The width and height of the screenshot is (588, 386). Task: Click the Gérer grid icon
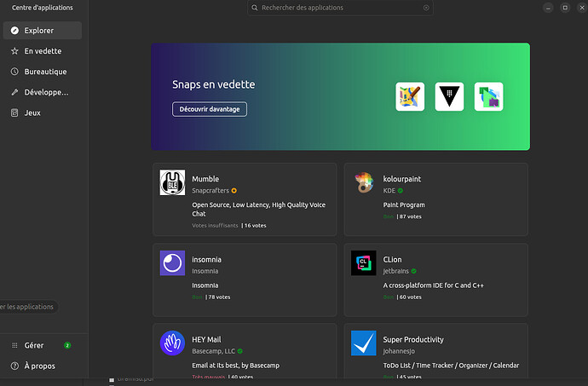(14, 345)
